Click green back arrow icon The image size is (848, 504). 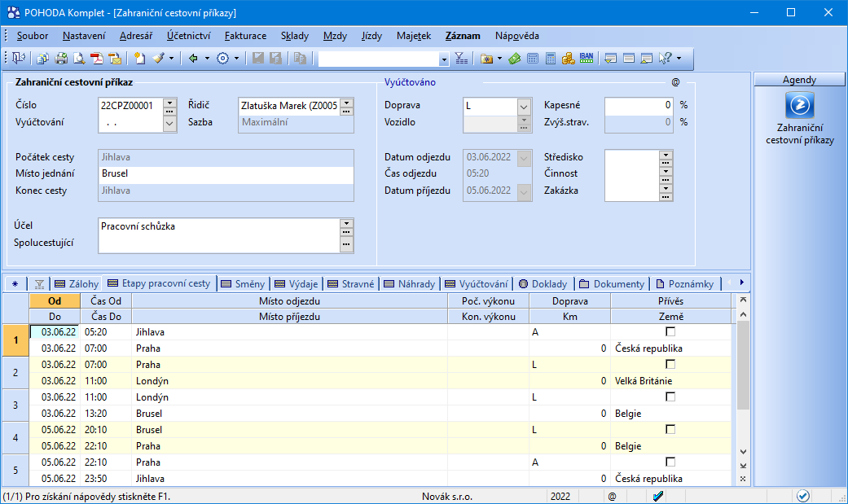pos(193,59)
